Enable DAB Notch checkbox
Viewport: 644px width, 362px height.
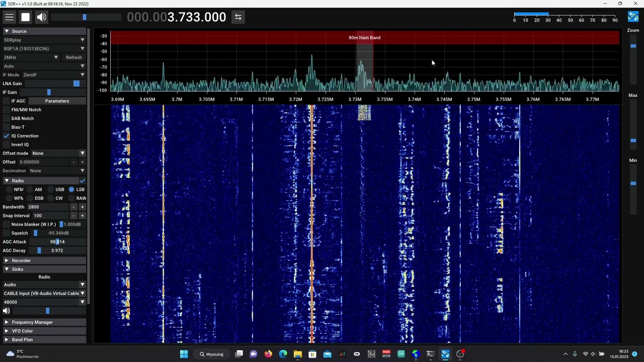point(7,118)
